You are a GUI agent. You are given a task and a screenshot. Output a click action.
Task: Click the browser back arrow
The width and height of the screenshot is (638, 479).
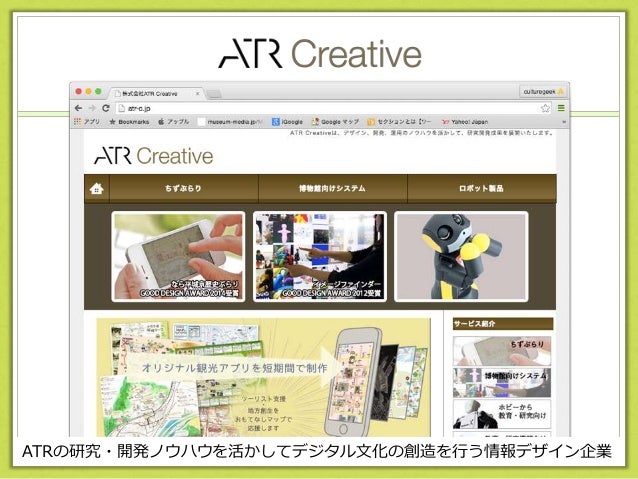[79, 108]
